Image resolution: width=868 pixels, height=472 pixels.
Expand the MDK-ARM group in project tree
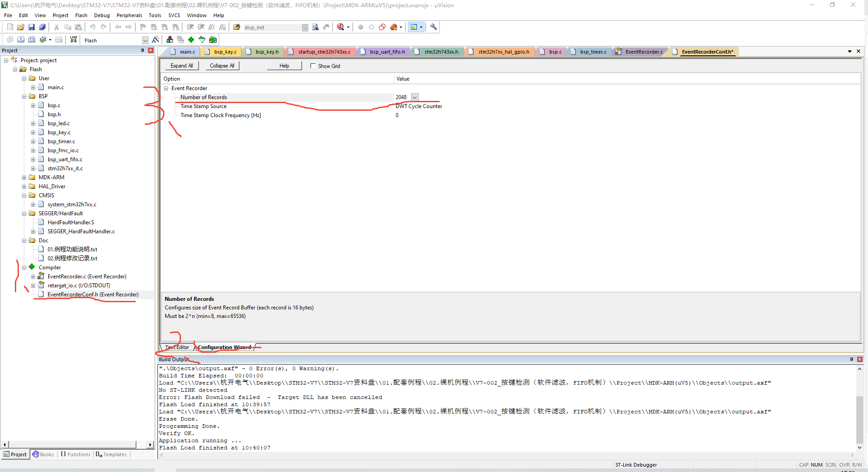click(x=24, y=177)
